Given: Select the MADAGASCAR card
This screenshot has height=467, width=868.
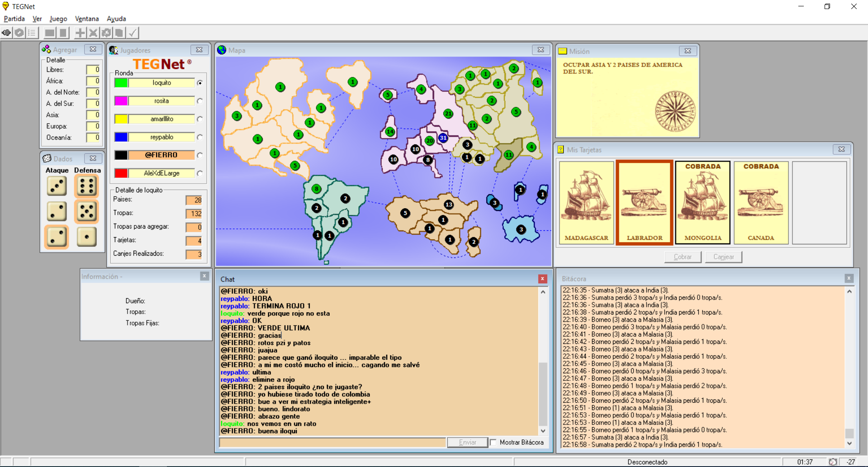Looking at the screenshot, I should click(x=586, y=203).
